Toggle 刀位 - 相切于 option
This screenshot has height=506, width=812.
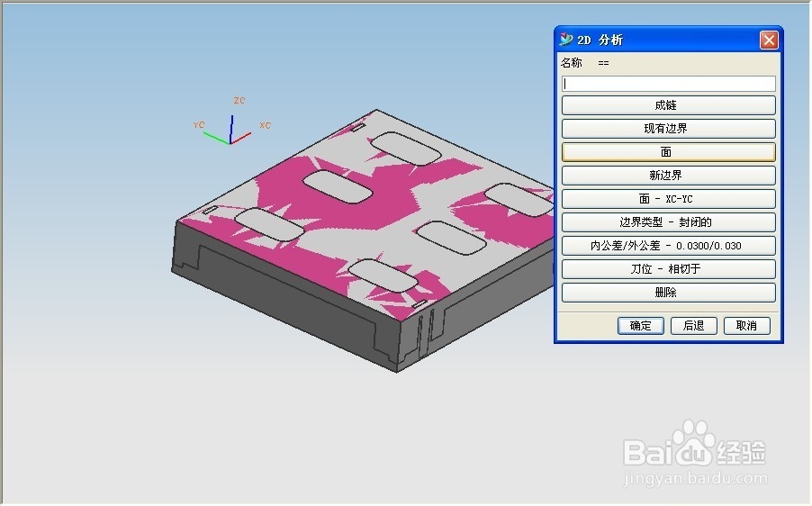668,269
